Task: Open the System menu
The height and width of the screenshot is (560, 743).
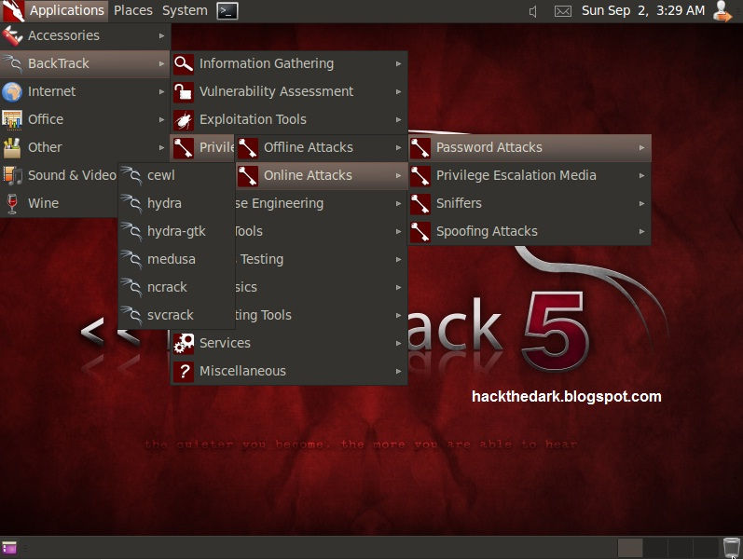Action: point(185,10)
